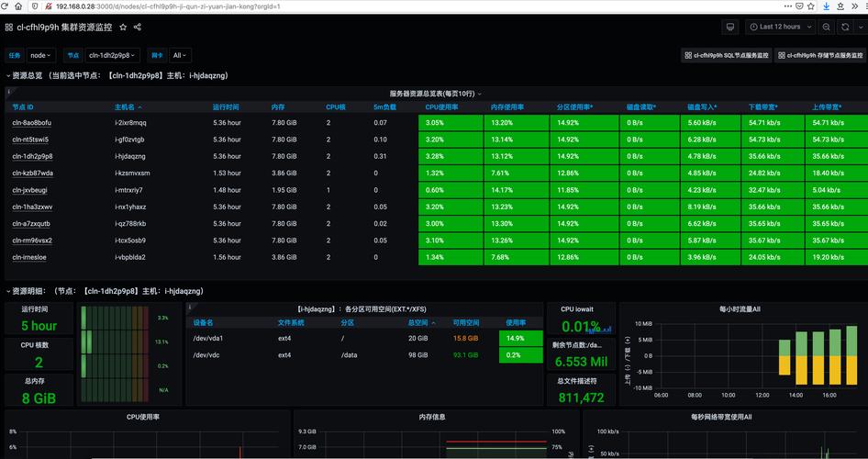Refresh the dashboard with the refresh icon
The width and height of the screenshot is (868, 459).
[847, 28]
